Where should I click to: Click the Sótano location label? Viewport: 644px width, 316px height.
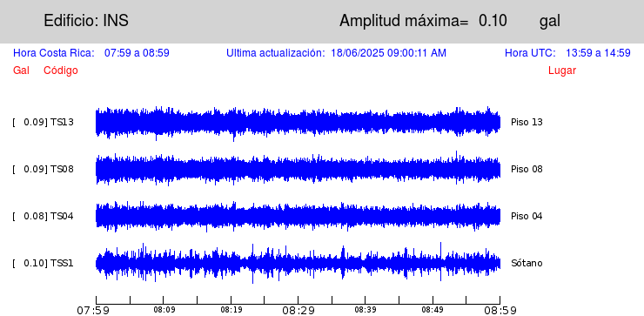(x=527, y=263)
